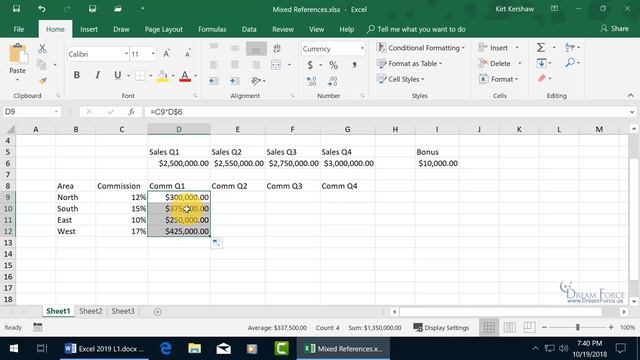
Task: Collapse the ribbon with the caret
Action: coord(631,95)
